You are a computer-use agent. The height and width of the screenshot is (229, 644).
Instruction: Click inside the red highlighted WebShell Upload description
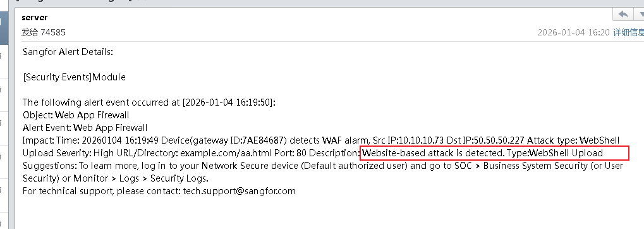(x=495, y=153)
